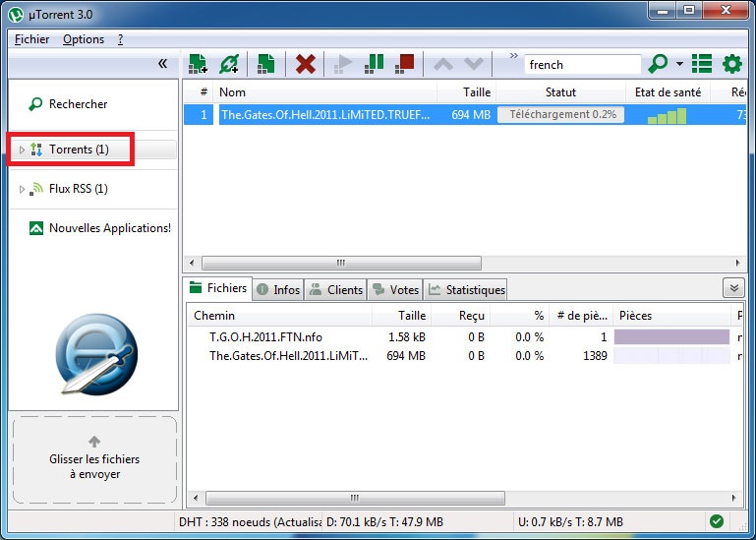Expand the Torrents tree node
Screen dimensions: 756x540
[22, 150]
